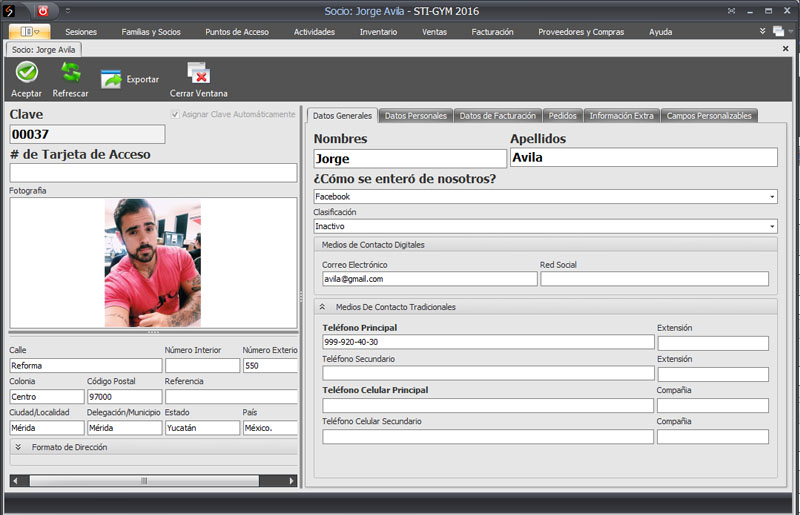
Task: Select the Socio: Jorge Avila document tab
Action: click(x=43, y=50)
